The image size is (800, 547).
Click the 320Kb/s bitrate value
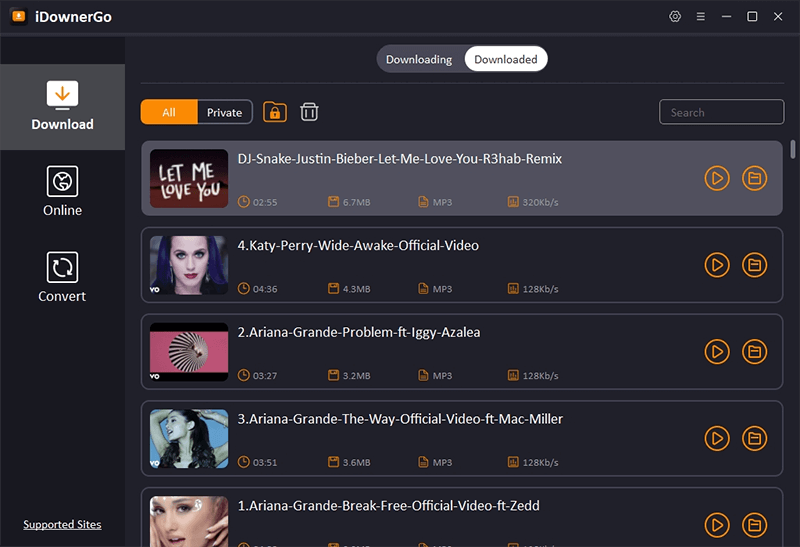540,202
